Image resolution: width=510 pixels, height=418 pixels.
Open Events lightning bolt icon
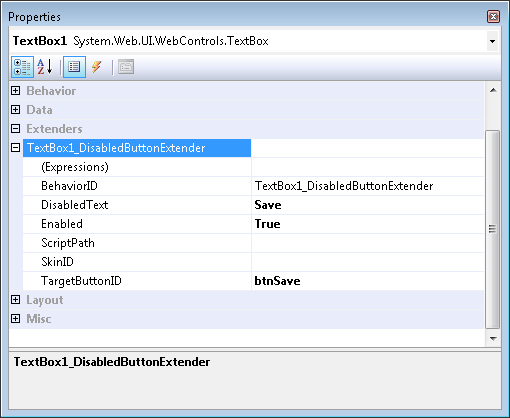[97, 67]
